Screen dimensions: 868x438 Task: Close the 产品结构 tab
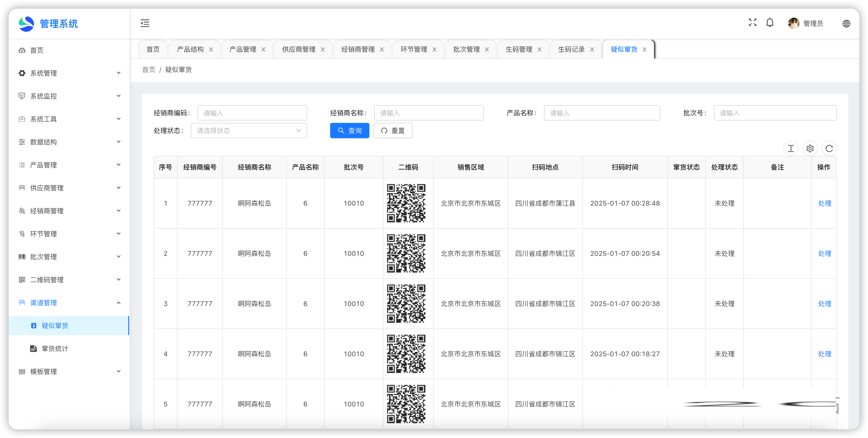[x=211, y=49]
